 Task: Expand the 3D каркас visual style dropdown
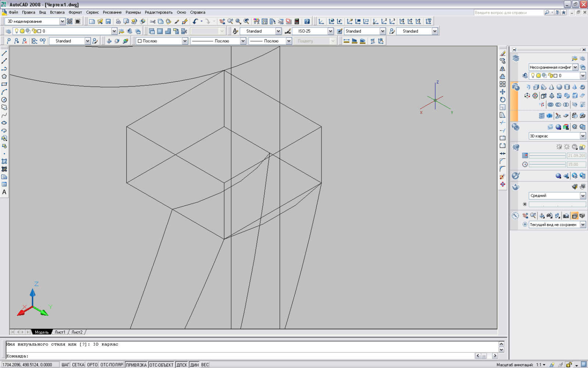tap(583, 136)
